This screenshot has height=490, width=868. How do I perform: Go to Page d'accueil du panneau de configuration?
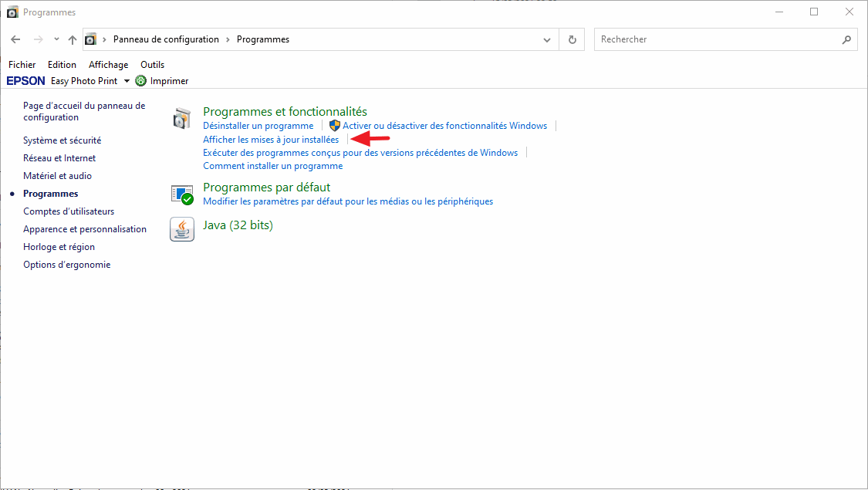84,111
